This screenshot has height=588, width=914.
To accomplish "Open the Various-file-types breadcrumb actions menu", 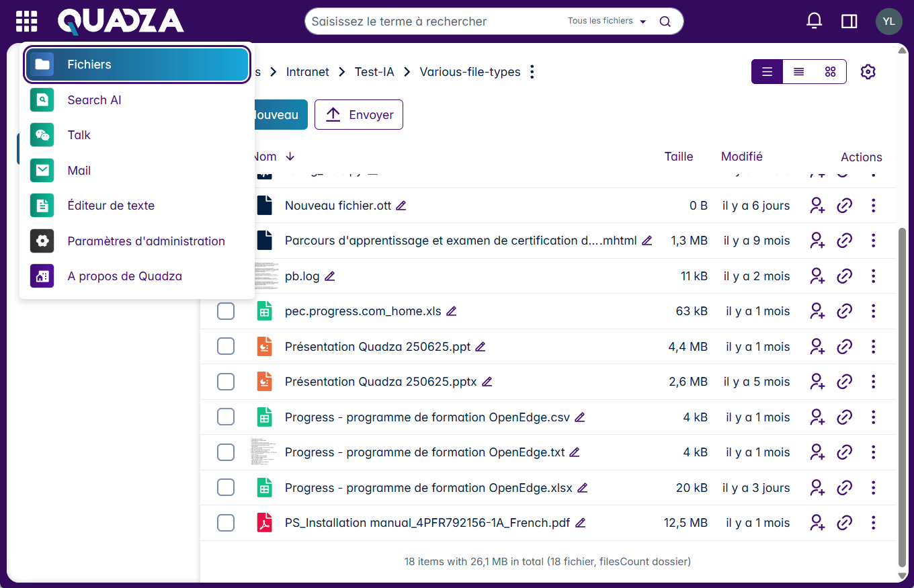I will tap(532, 71).
